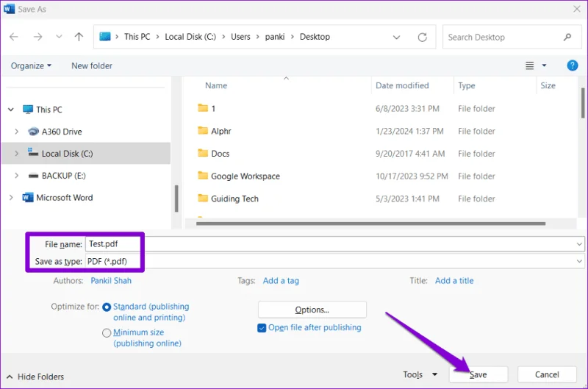Uncheck Open file after publishing

coord(262,328)
